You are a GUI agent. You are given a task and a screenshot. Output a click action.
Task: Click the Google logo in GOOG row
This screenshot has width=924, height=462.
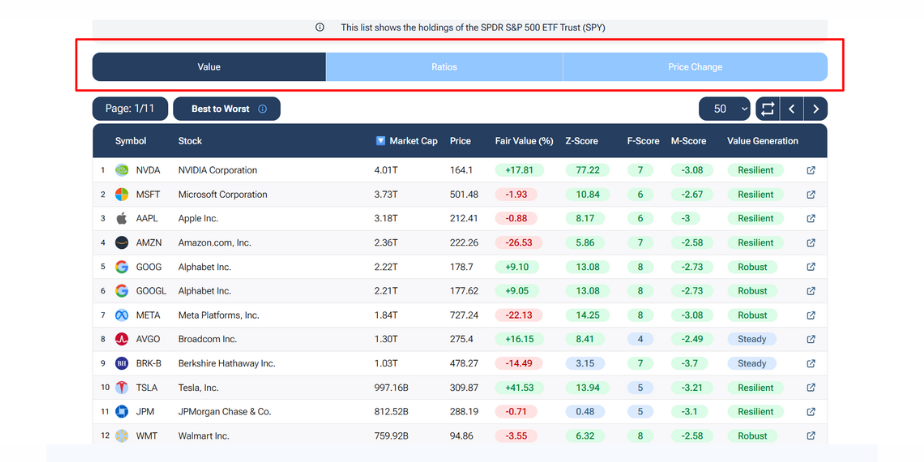tap(121, 267)
